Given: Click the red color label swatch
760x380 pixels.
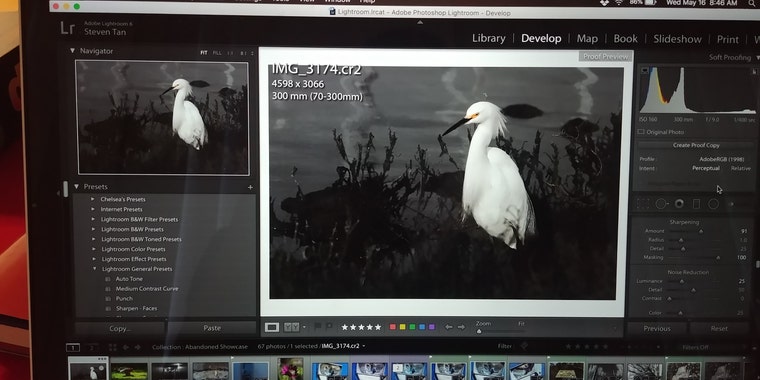Looking at the screenshot, I should point(393,327).
